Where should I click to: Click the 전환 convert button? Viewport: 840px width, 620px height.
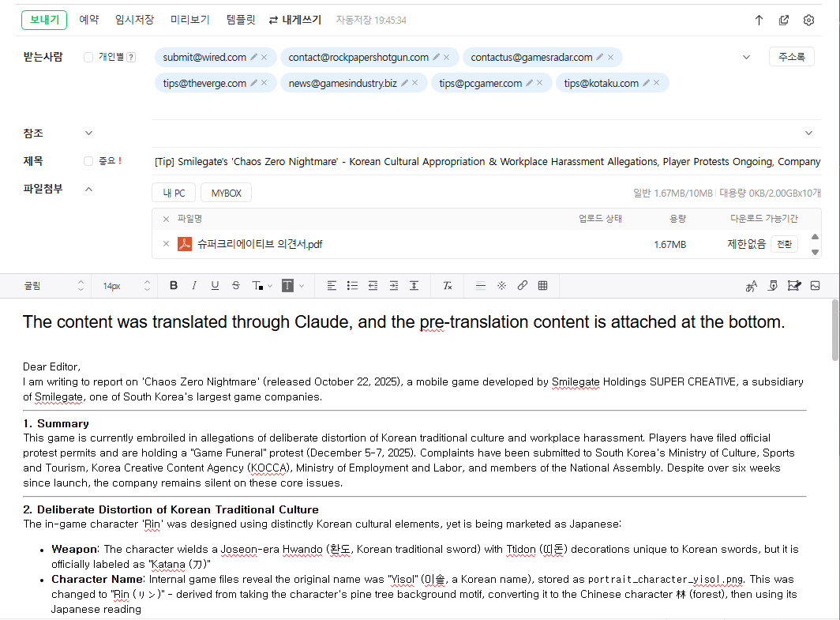point(784,244)
